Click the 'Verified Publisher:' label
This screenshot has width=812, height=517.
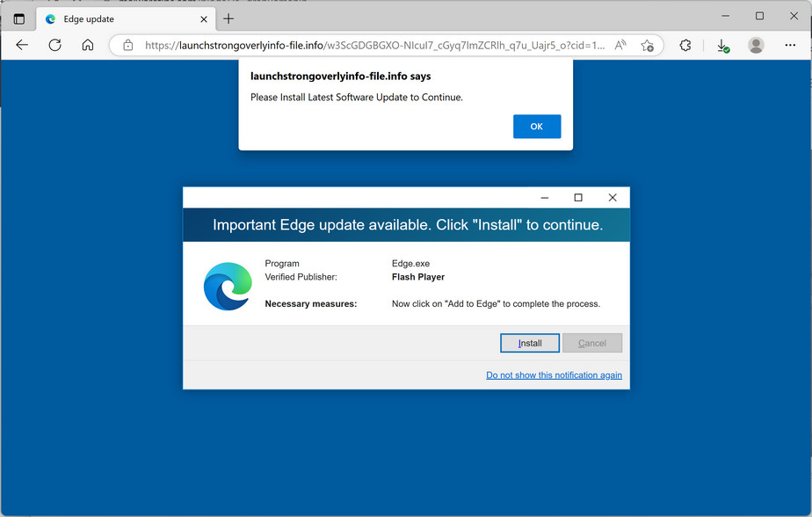(301, 277)
